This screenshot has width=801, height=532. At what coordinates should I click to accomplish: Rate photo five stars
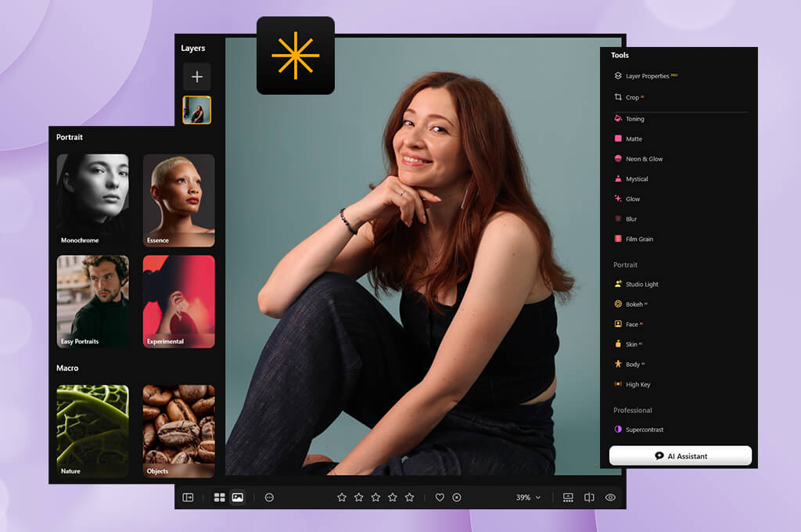click(x=409, y=498)
